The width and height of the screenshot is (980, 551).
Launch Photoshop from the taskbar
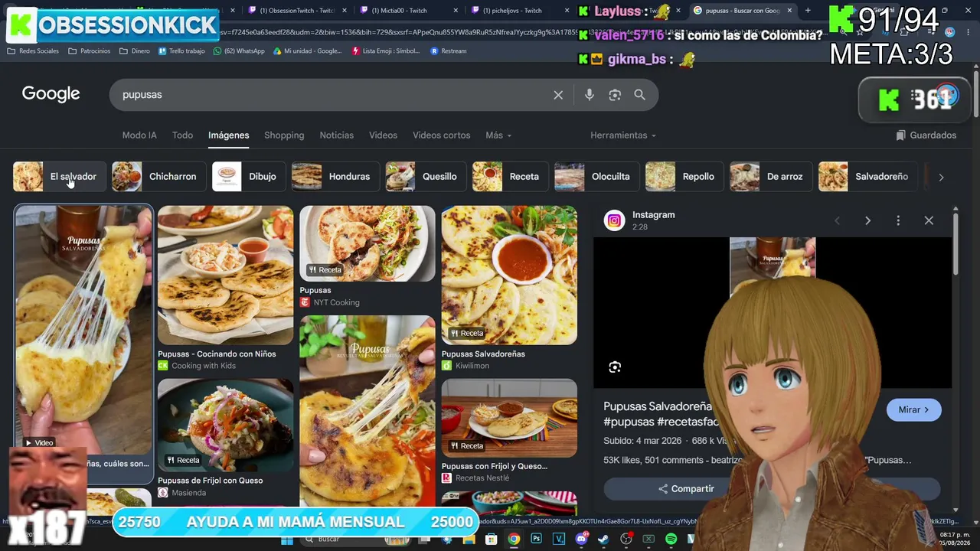coord(536,540)
